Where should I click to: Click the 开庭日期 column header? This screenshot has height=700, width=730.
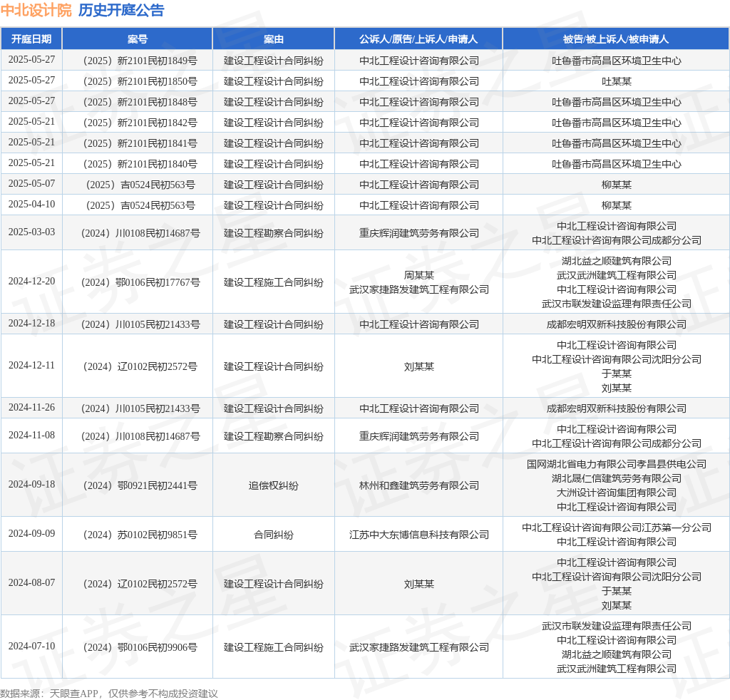31,39
